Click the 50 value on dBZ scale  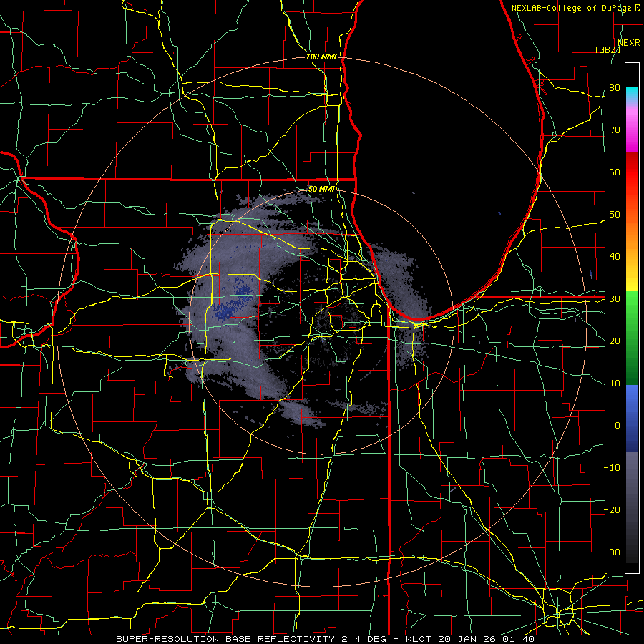[615, 215]
